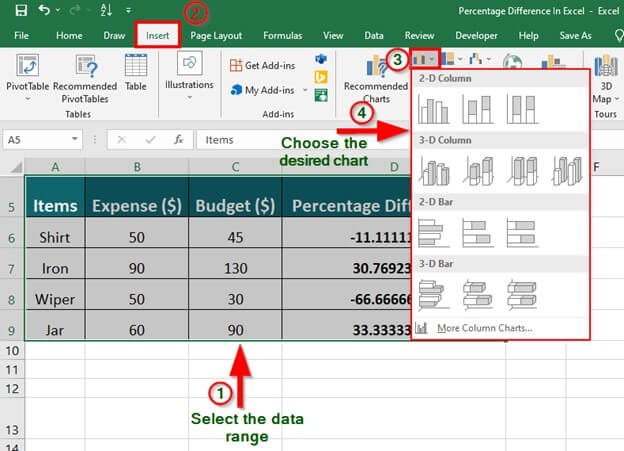The width and height of the screenshot is (624, 451).
Task: Select the Insert ribbon tab
Action: 158,35
